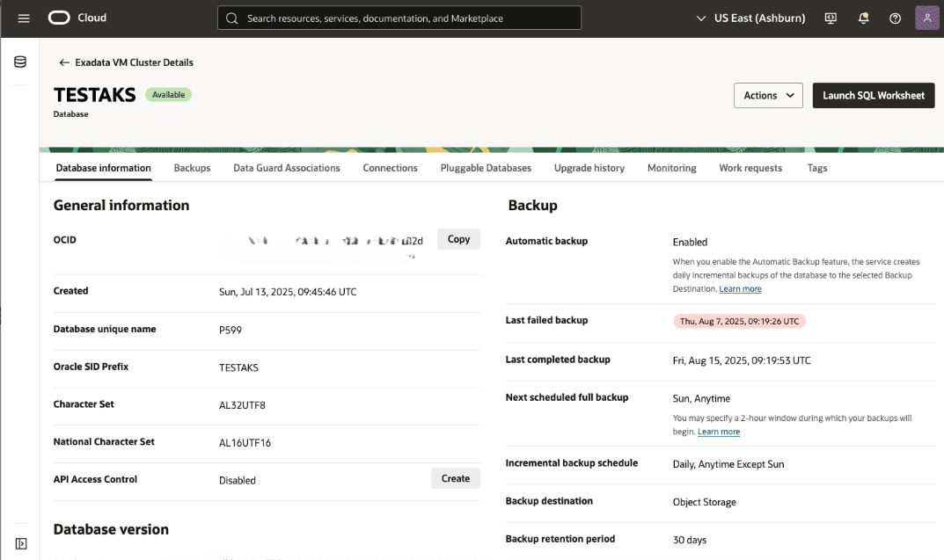Switch to the Backups tab
The width and height of the screenshot is (944, 560).
click(192, 168)
